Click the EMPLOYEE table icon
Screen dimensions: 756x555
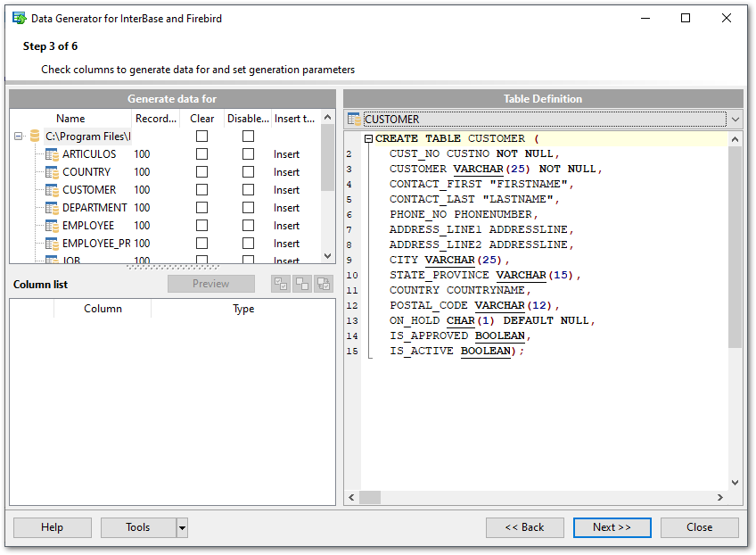pos(52,226)
